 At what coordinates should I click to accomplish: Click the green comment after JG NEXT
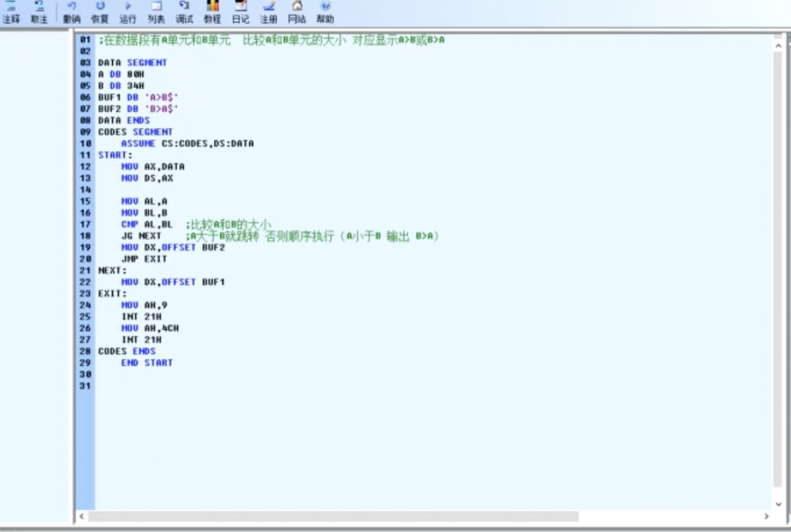click(313, 236)
